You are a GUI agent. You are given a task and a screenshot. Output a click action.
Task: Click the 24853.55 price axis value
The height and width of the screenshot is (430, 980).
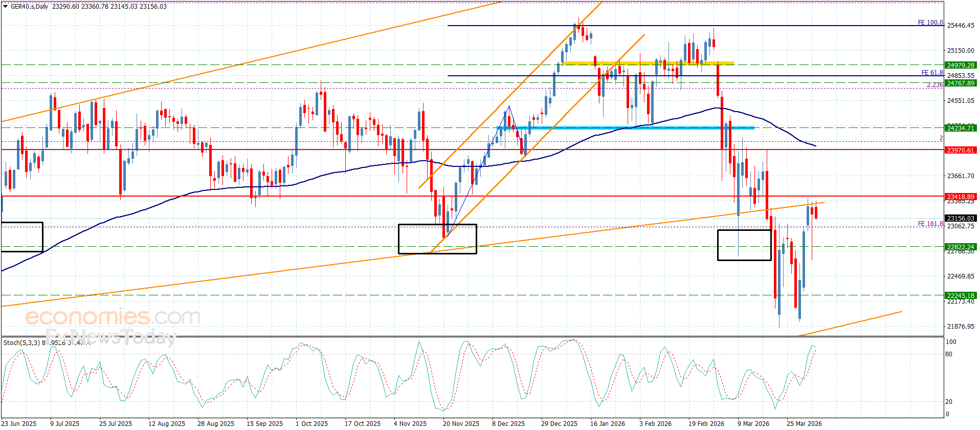[x=961, y=76]
